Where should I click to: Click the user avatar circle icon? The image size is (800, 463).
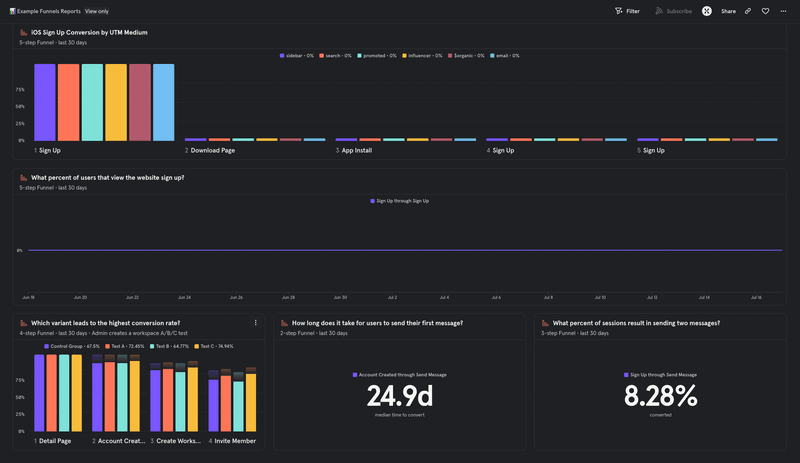tap(707, 11)
